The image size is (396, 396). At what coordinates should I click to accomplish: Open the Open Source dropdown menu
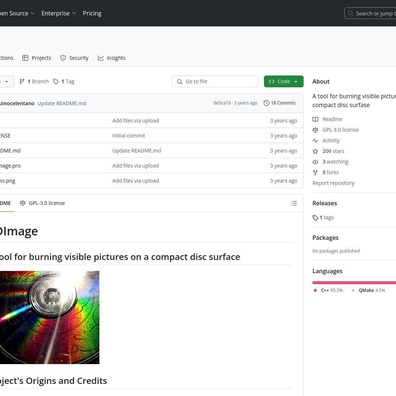(x=17, y=13)
